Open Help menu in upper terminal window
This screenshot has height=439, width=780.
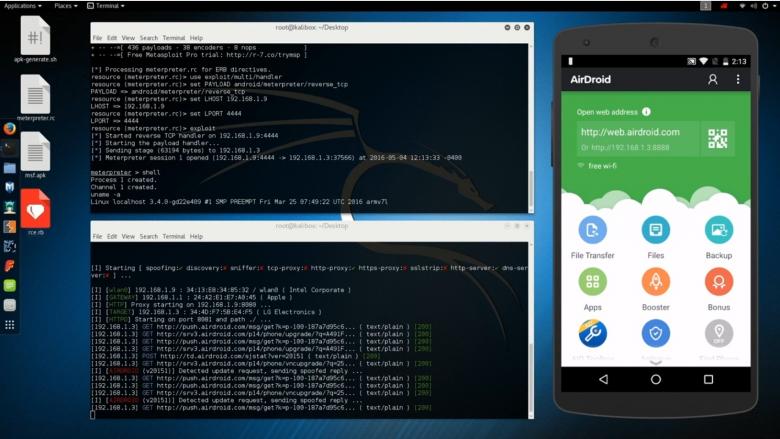[196, 38]
